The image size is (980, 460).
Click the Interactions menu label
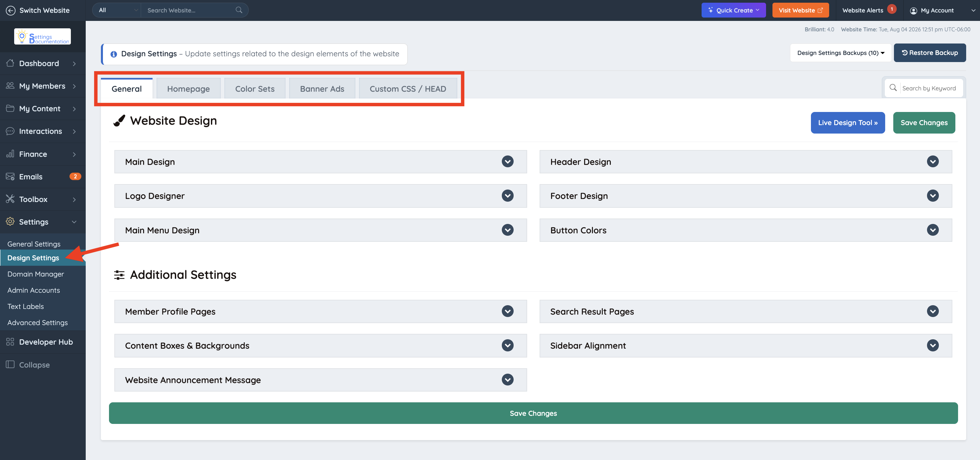coord(40,131)
